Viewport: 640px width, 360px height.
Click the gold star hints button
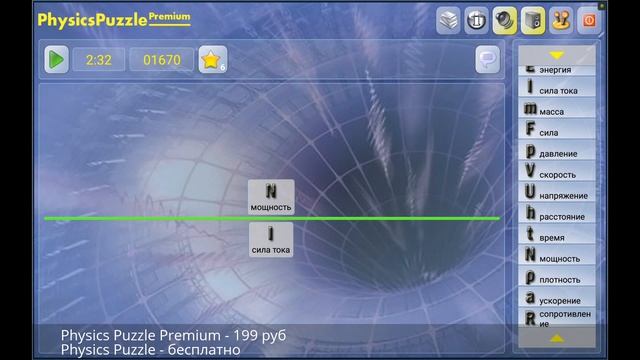(x=213, y=60)
